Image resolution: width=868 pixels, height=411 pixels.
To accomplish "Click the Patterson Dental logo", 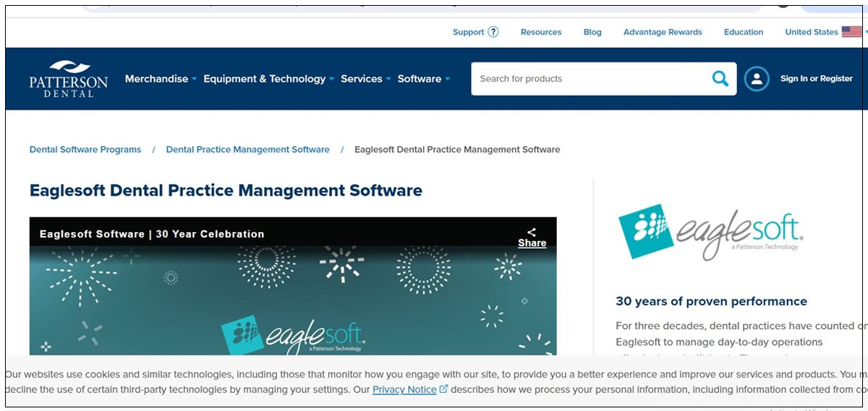I will (x=69, y=79).
